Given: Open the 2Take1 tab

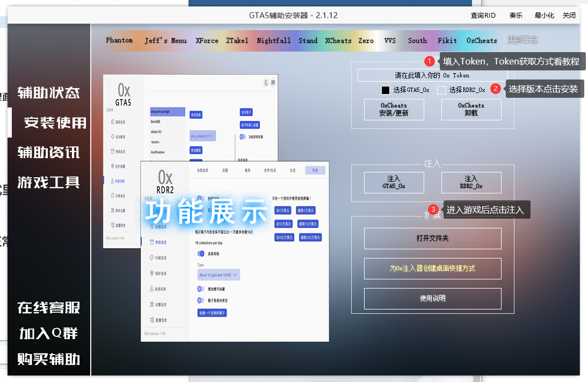Looking at the screenshot, I should pyautogui.click(x=237, y=41).
